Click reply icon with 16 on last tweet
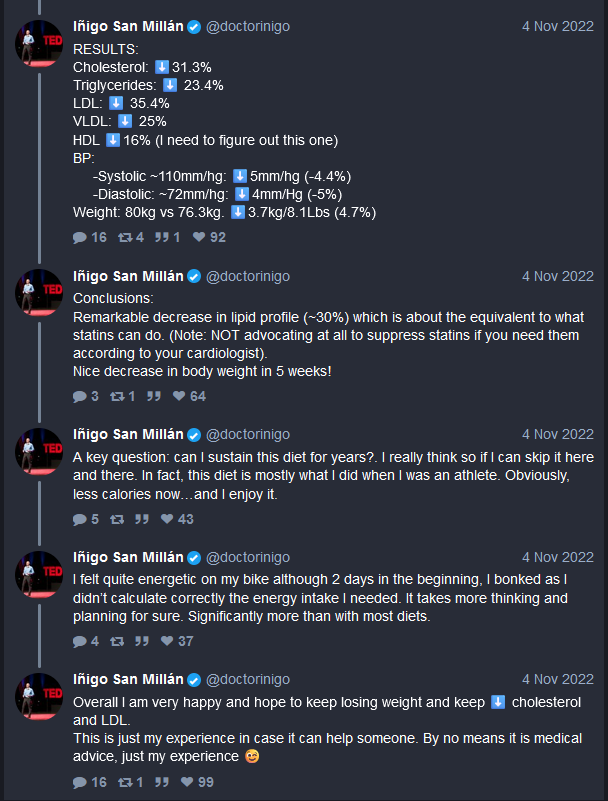608x801 pixels. pos(89,782)
